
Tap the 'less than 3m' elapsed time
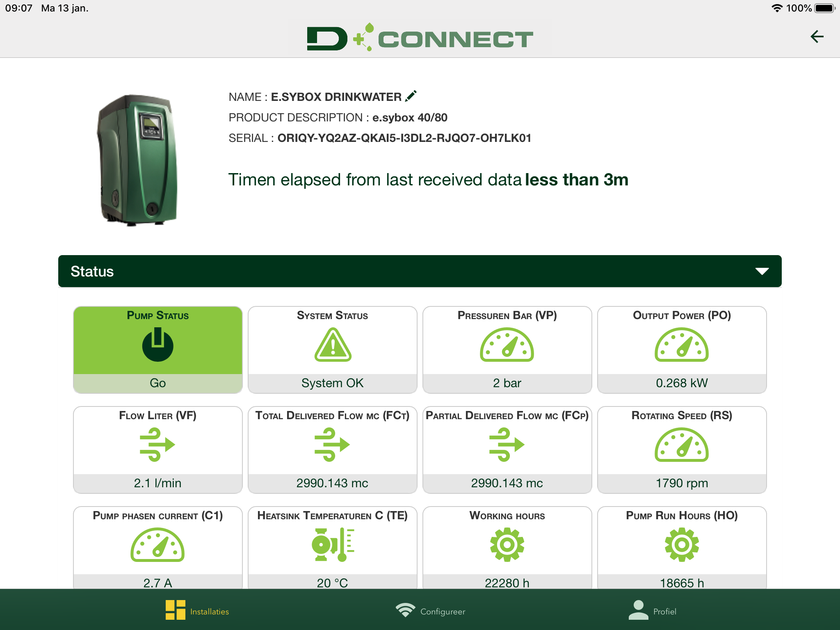577,180
